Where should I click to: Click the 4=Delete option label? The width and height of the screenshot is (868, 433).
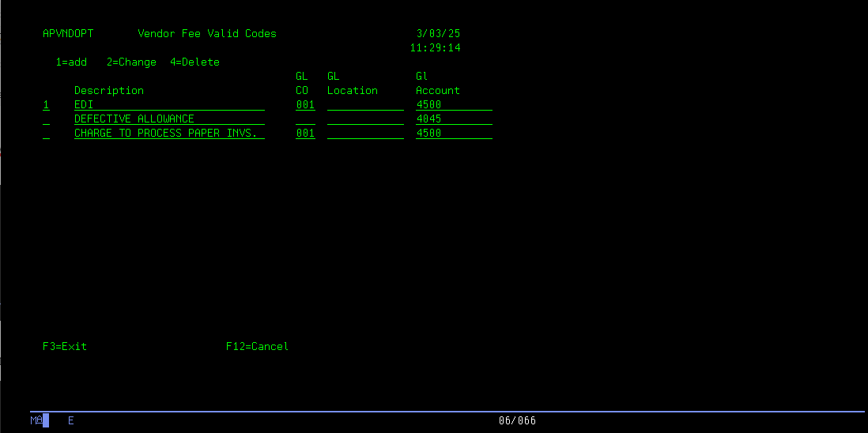pos(194,62)
